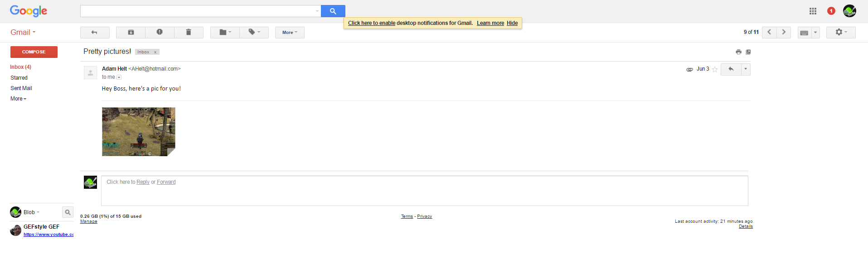Click the blue search button
The width and height of the screenshot is (868, 273).
(333, 11)
